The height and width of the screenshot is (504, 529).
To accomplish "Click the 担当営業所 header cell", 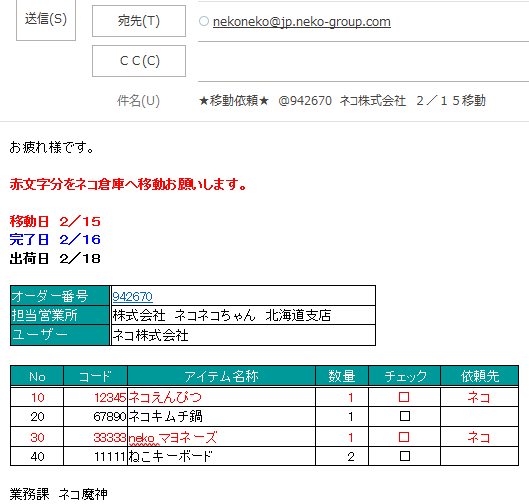I will (60, 315).
